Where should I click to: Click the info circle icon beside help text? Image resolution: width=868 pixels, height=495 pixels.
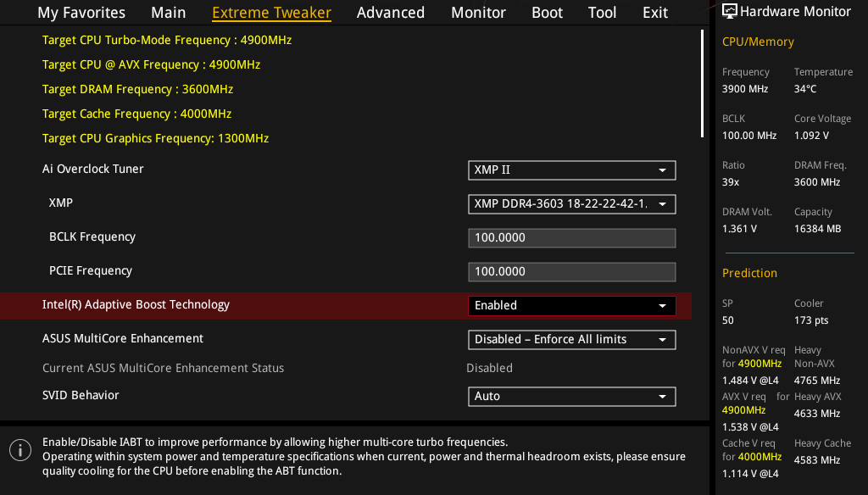tap(20, 449)
